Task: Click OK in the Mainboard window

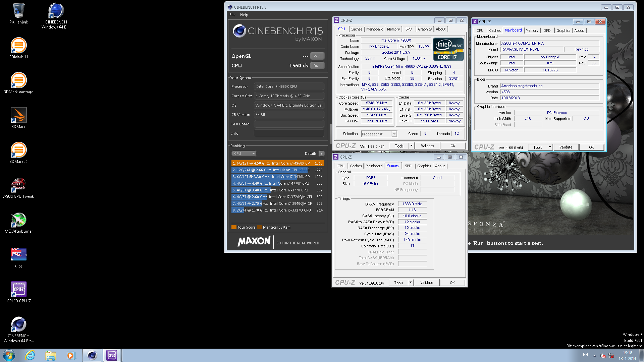Action: [x=591, y=147]
